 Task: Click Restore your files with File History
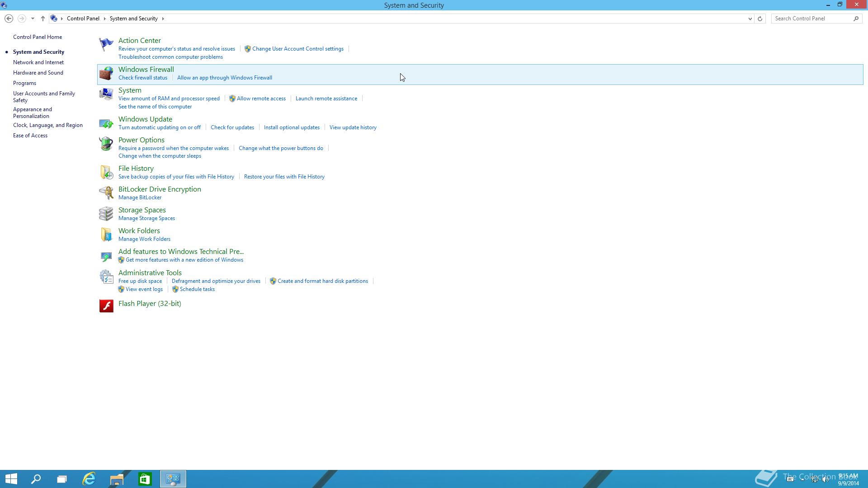[x=284, y=177]
